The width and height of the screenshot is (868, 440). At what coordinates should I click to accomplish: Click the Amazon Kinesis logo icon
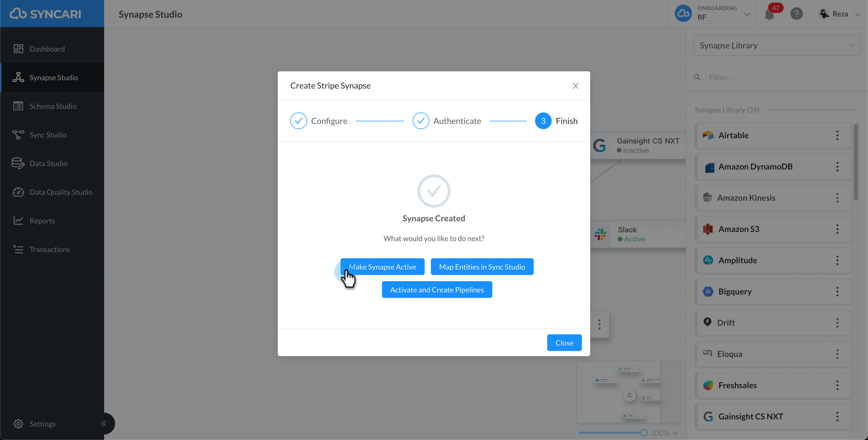point(707,197)
